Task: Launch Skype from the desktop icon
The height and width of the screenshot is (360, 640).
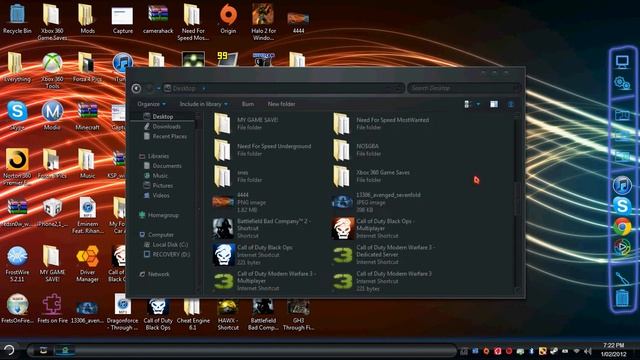Action: [17, 115]
